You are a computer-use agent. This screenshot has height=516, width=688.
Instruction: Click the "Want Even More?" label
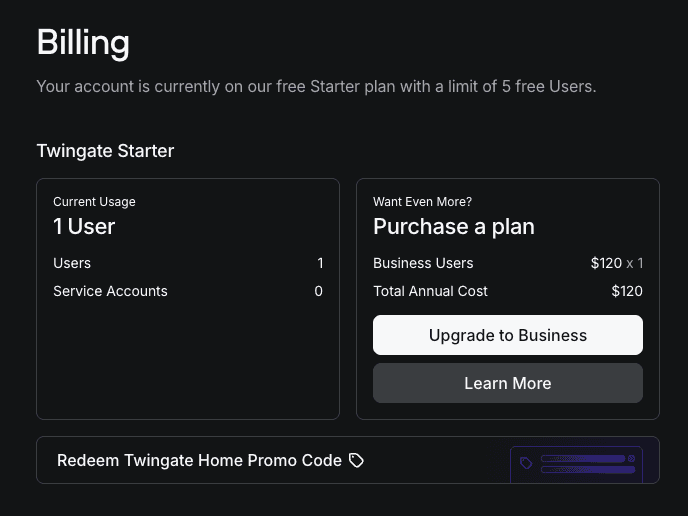(422, 202)
